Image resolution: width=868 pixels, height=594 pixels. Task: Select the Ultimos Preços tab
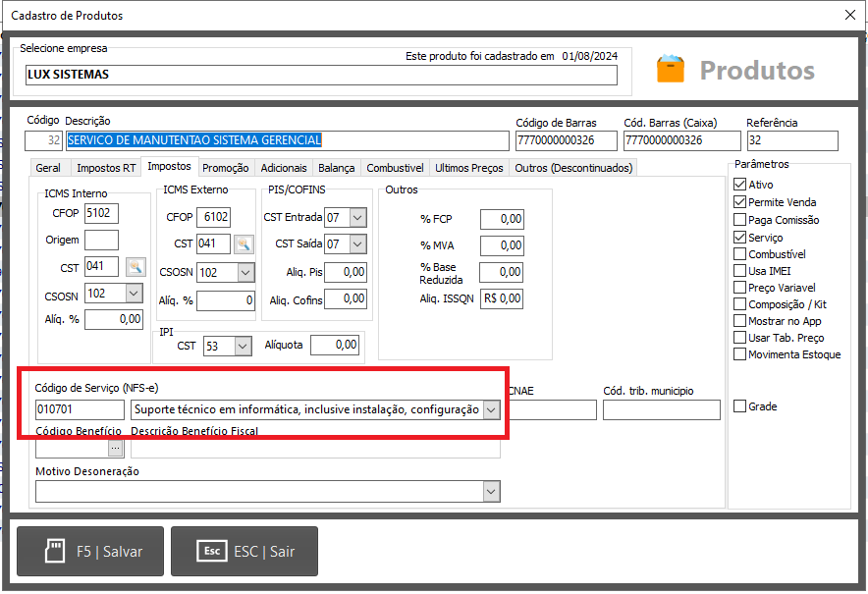pyautogui.click(x=469, y=167)
